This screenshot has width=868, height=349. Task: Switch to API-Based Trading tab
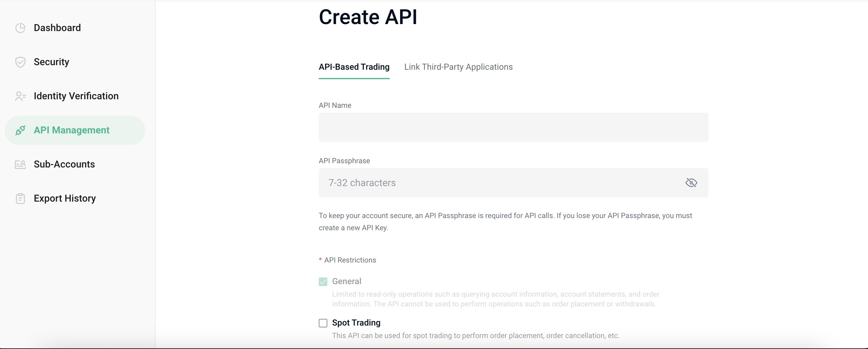pyautogui.click(x=354, y=67)
